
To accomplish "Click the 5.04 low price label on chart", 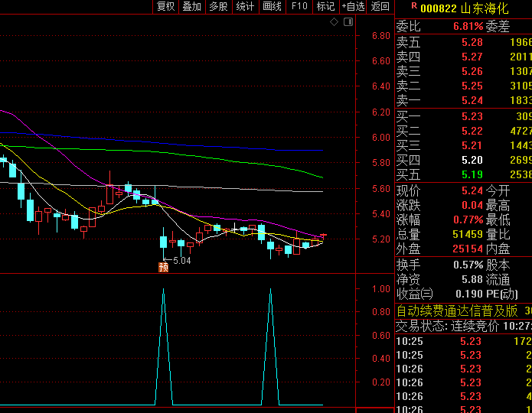I will point(181,261).
